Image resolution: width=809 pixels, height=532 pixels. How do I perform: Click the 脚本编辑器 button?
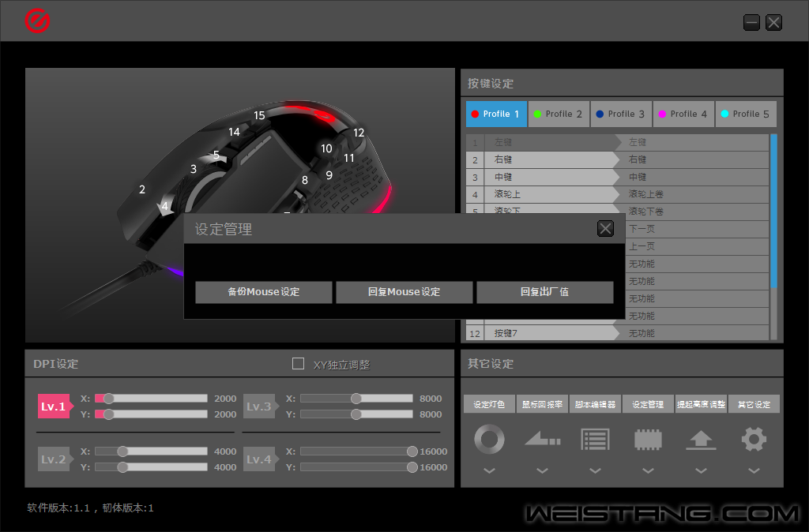(x=596, y=404)
